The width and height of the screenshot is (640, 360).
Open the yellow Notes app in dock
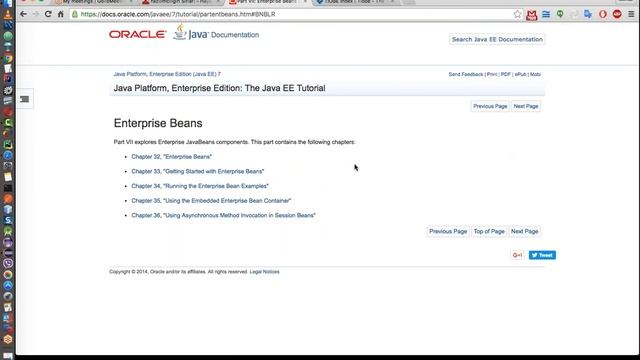pyautogui.click(x=8, y=177)
